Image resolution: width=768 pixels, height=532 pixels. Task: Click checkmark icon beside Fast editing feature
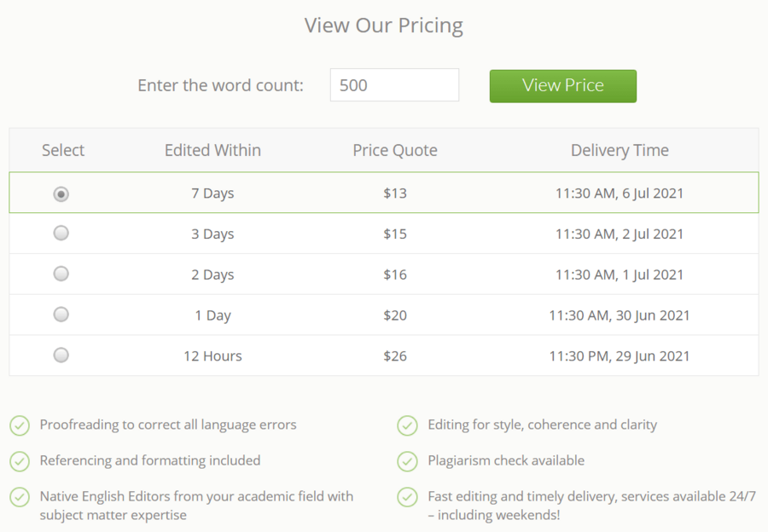click(408, 497)
